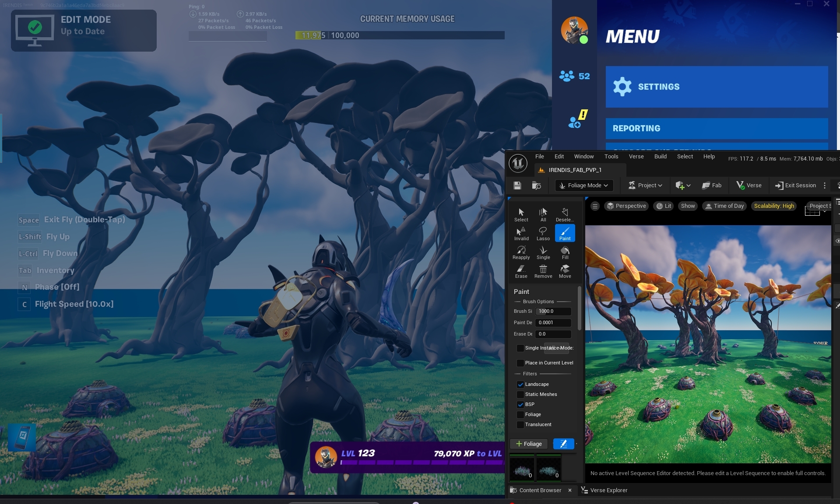The image size is (840, 504).
Task: Switch to the Erase foliage tool
Action: pyautogui.click(x=521, y=271)
